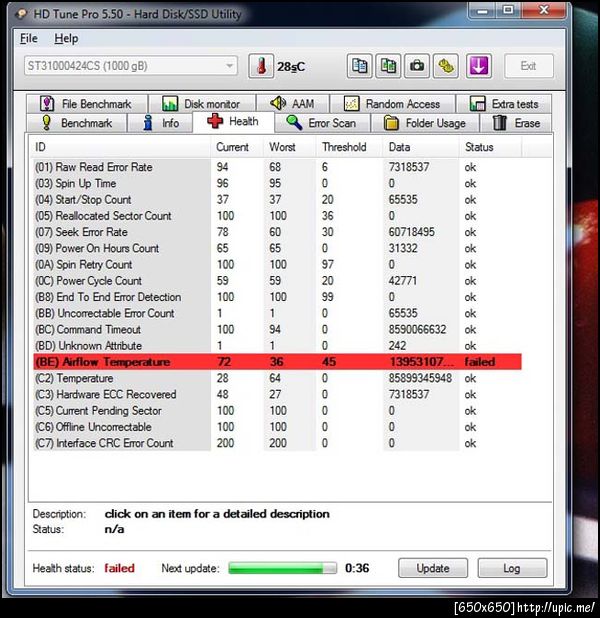
Task: Open the File Benchmark tab
Action: (87, 104)
